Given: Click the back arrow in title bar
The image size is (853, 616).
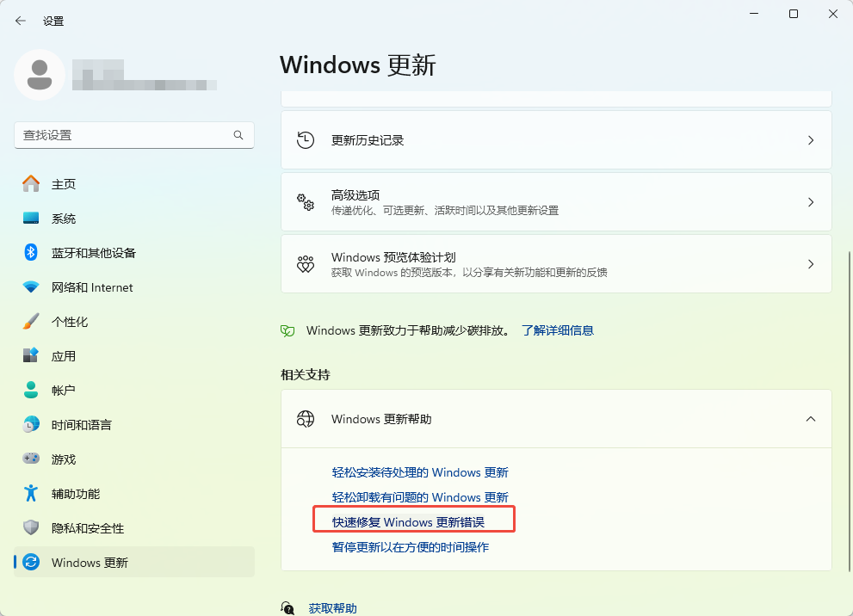Looking at the screenshot, I should (21, 22).
